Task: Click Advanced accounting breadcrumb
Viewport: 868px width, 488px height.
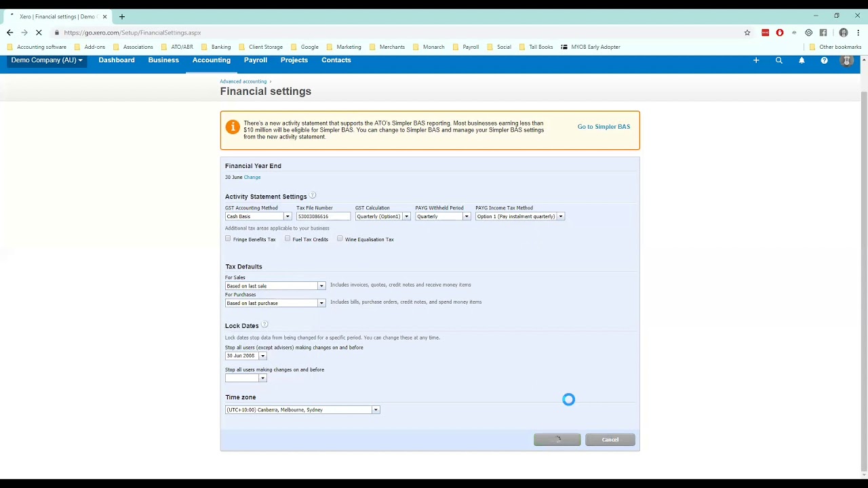Action: point(243,81)
